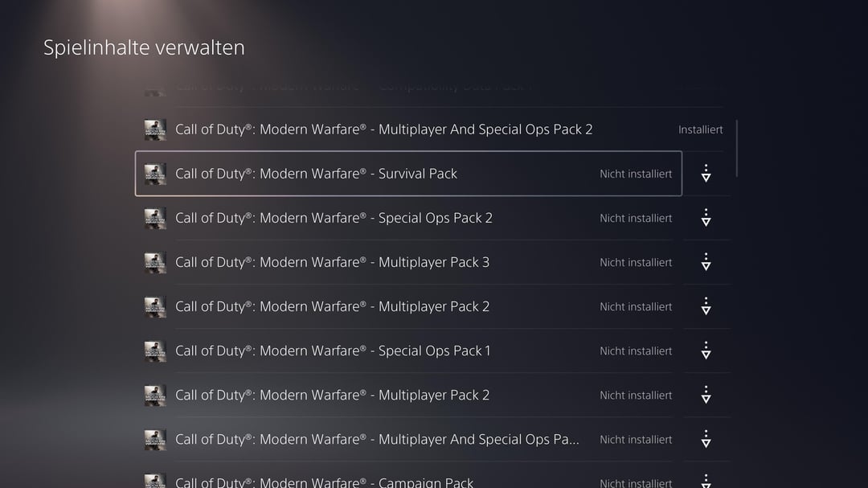Click the thumbnail of installed Ops Pack 2

click(x=155, y=129)
